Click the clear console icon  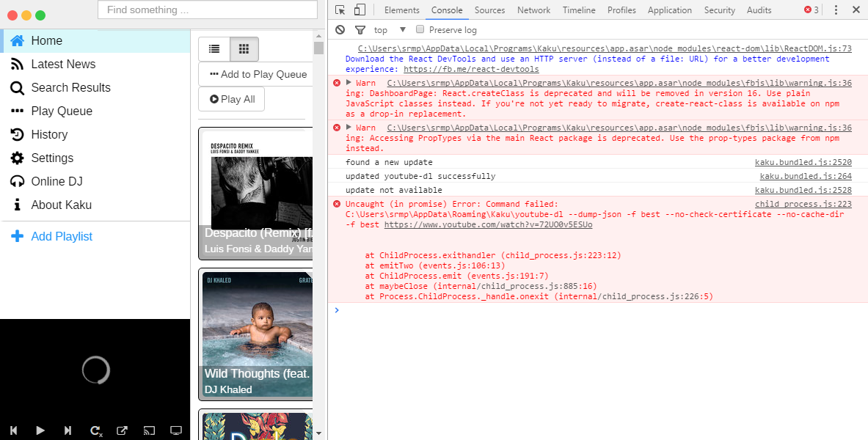[x=339, y=29]
